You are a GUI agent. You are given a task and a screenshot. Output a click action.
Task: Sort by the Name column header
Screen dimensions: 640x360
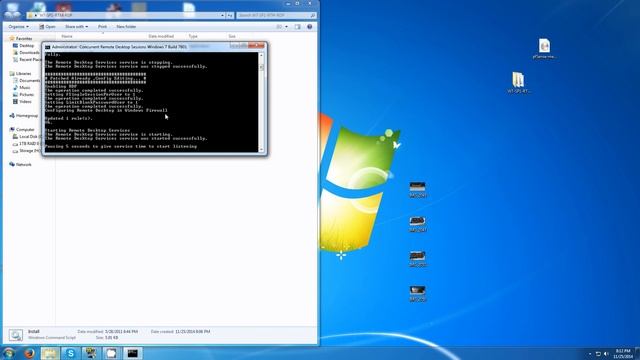(x=67, y=36)
